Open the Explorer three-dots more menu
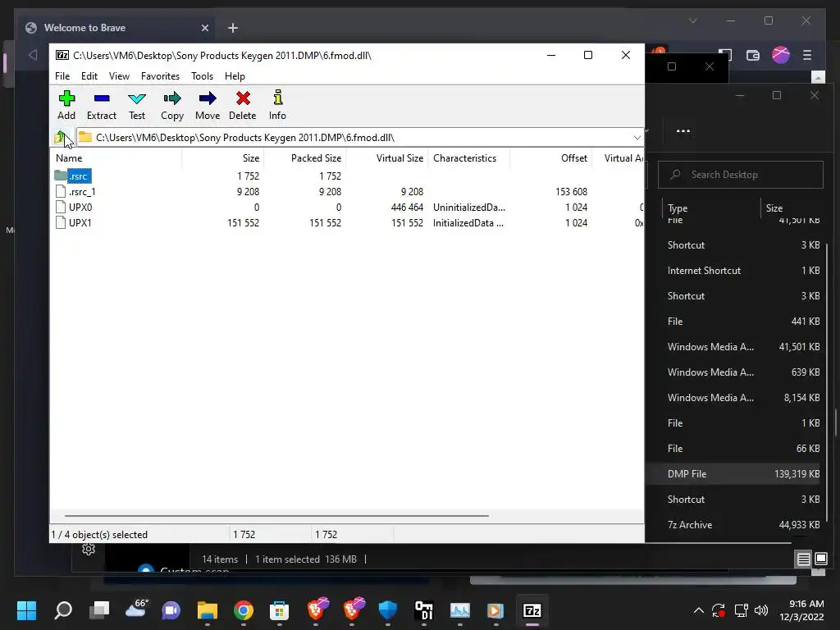Screen dimensions: 840x630 point(683,130)
